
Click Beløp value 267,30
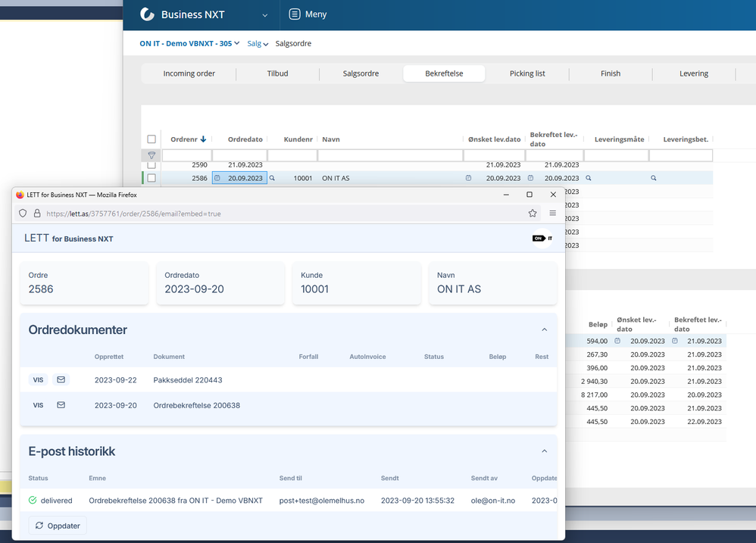597,354
